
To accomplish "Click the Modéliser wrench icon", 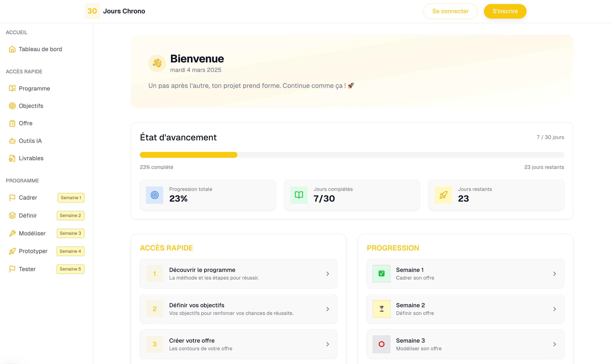I will click(x=12, y=233).
